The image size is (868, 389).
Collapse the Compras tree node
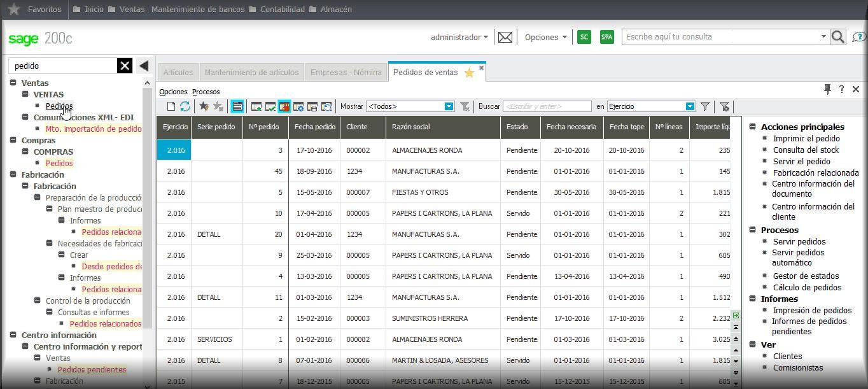point(13,140)
